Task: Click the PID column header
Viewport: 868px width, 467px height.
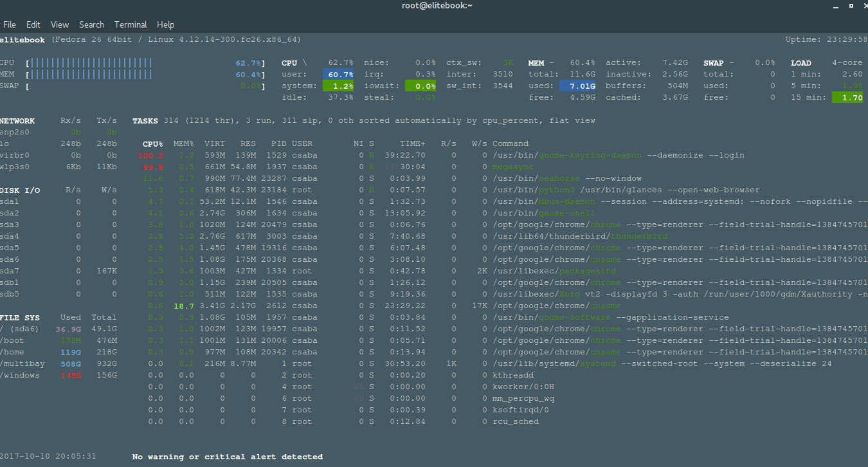Action: coord(279,144)
